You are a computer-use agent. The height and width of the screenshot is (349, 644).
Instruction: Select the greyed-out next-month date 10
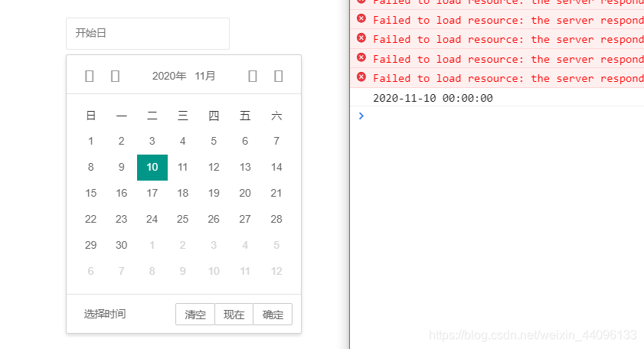214,271
